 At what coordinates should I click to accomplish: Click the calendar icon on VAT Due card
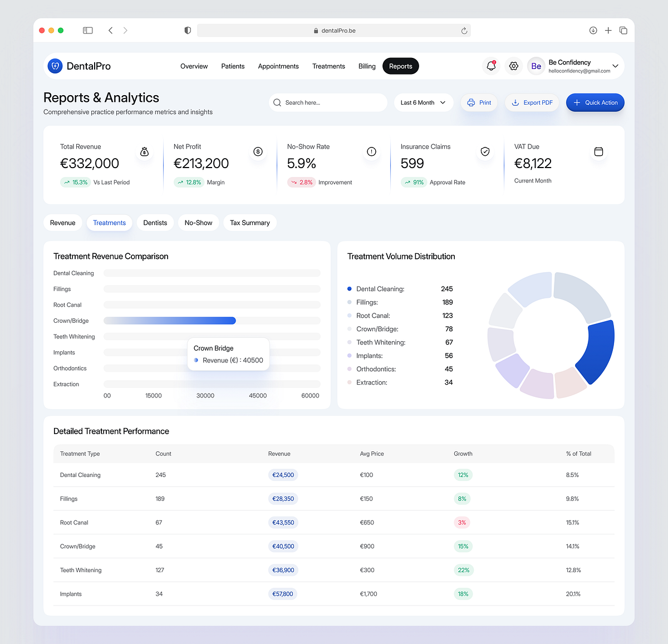pyautogui.click(x=598, y=151)
